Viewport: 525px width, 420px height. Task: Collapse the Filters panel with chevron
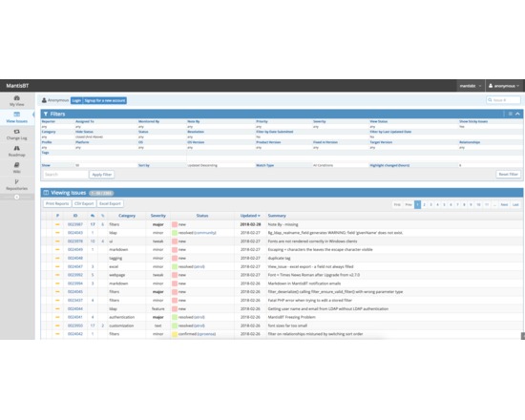517,114
